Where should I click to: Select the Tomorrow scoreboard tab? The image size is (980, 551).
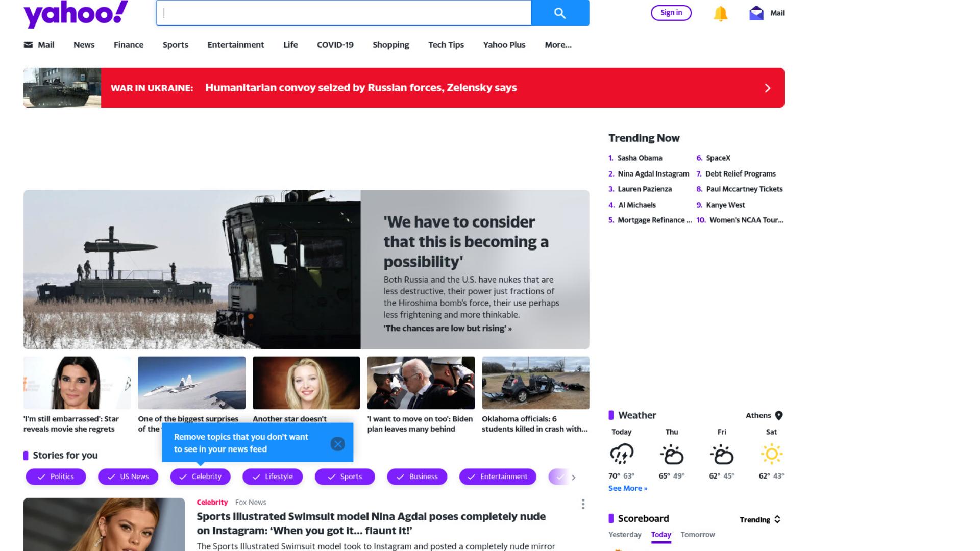coord(698,535)
